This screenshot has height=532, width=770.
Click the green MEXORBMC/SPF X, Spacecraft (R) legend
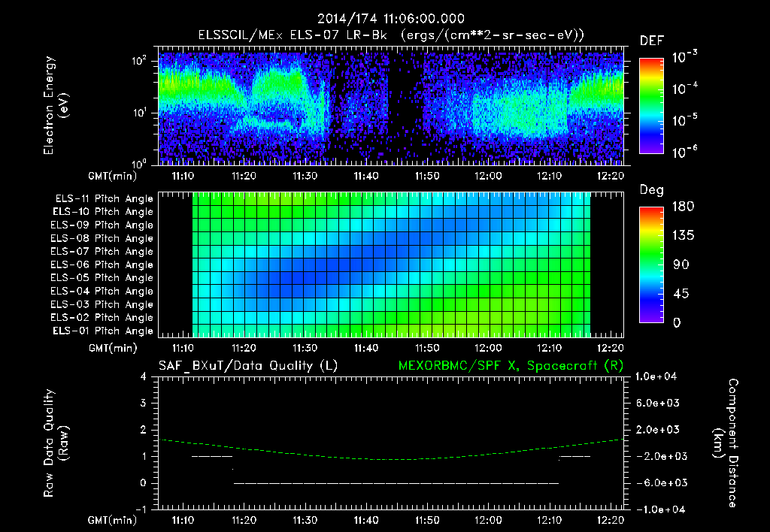click(x=511, y=366)
